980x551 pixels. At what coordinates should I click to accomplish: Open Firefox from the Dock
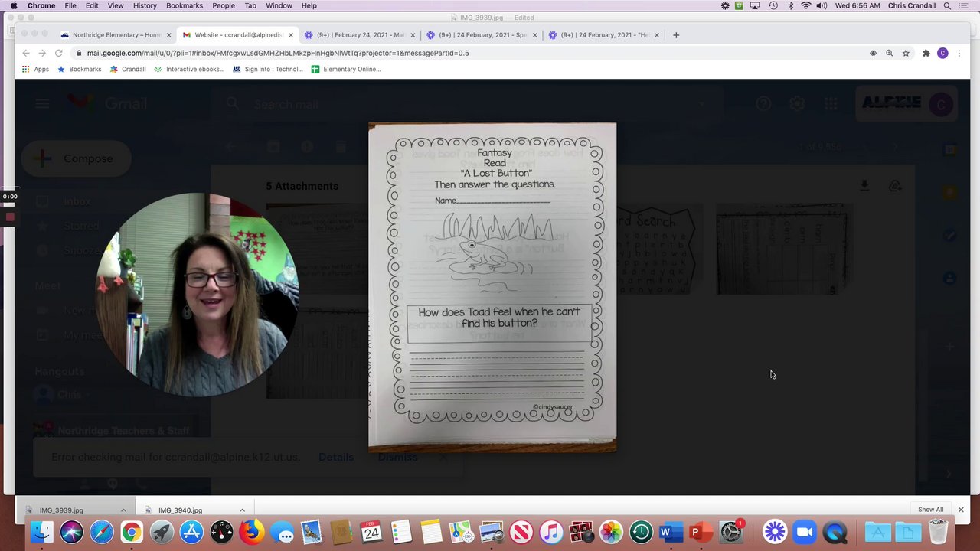[251, 532]
